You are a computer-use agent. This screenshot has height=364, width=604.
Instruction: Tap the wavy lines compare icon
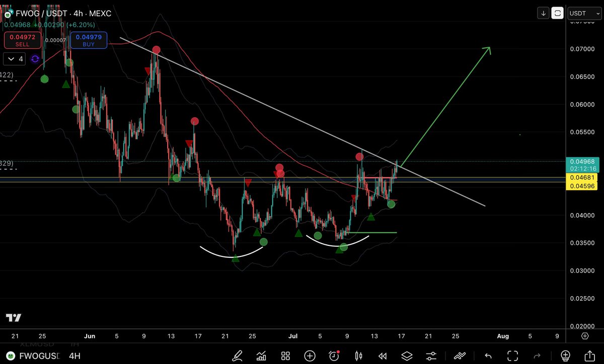click(x=460, y=356)
